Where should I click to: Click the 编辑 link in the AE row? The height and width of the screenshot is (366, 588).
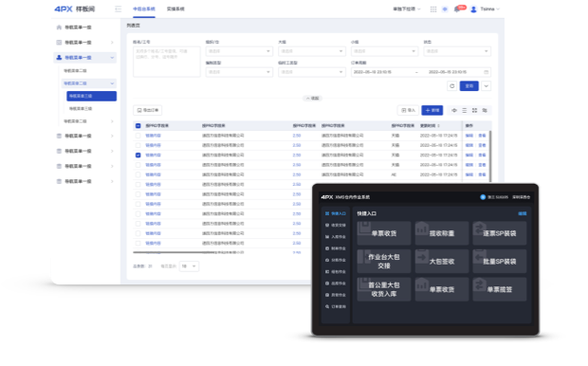(x=469, y=174)
